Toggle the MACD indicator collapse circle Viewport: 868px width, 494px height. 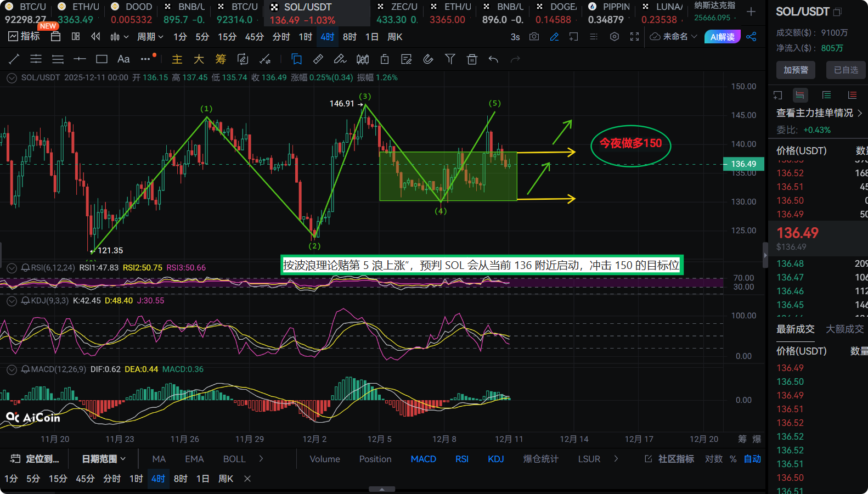point(12,369)
